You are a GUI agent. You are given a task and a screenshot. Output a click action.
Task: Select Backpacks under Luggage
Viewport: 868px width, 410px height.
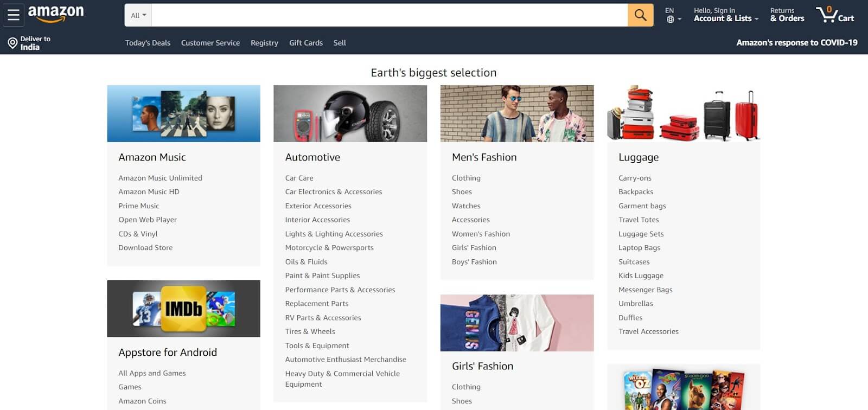pyautogui.click(x=636, y=192)
